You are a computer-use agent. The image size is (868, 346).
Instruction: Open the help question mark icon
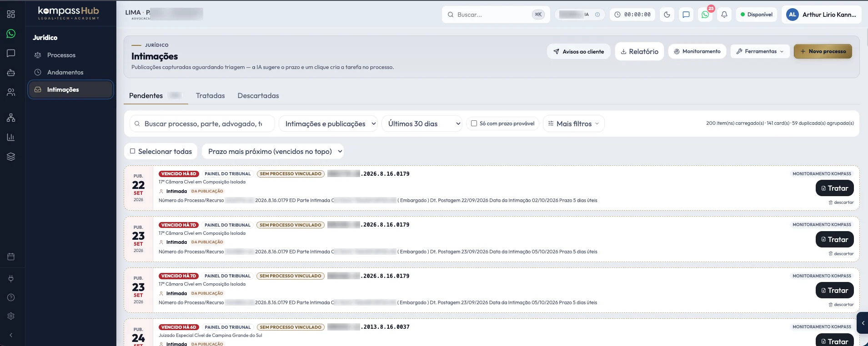click(11, 297)
